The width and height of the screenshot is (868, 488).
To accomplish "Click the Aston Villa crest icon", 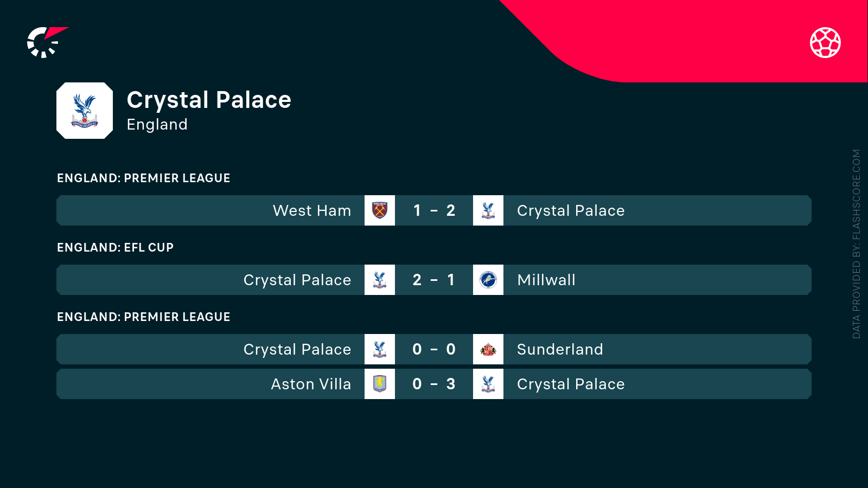I will click(x=380, y=384).
